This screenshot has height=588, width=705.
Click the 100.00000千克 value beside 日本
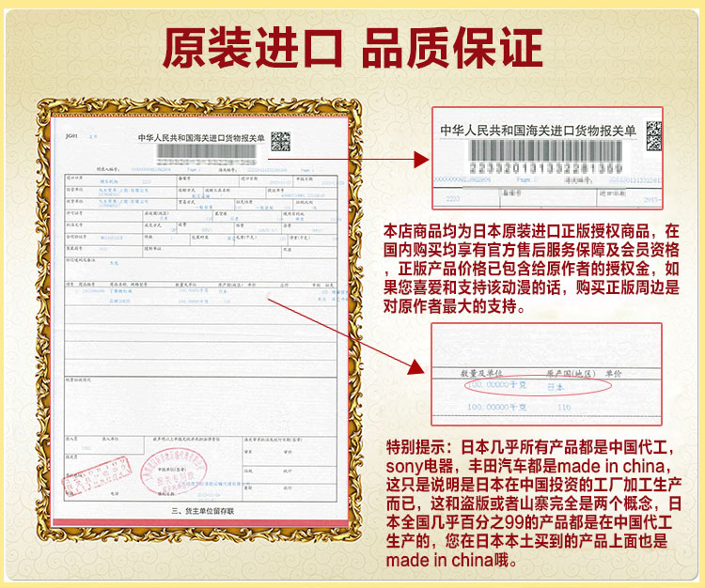pos(496,385)
